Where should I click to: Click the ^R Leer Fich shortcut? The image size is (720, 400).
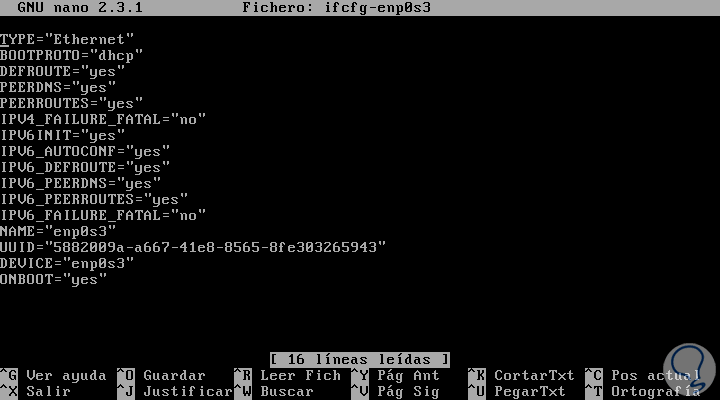[287, 375]
